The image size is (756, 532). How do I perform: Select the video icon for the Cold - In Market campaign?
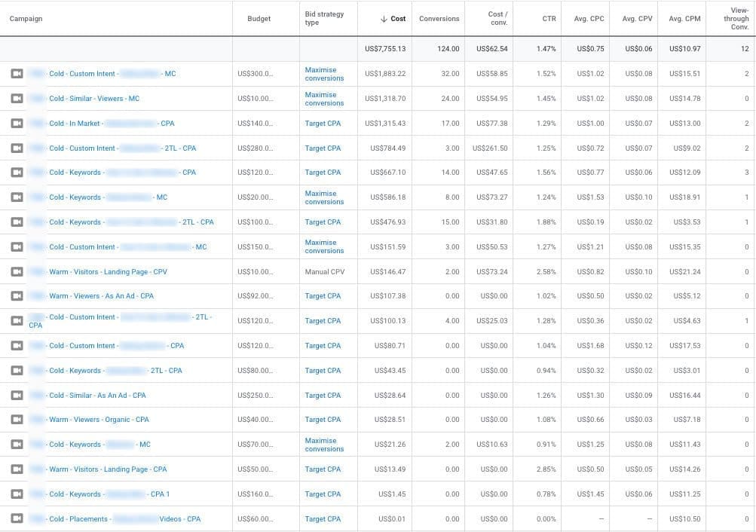17,123
